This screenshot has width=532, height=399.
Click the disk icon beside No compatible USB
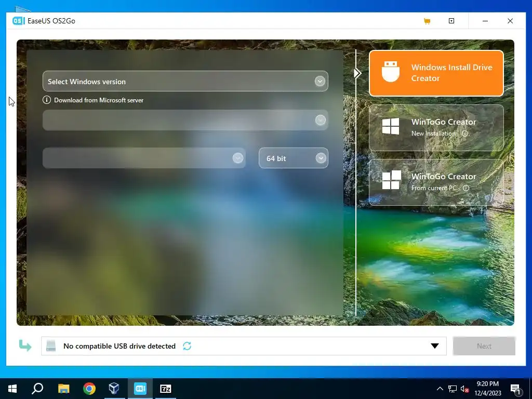point(51,345)
